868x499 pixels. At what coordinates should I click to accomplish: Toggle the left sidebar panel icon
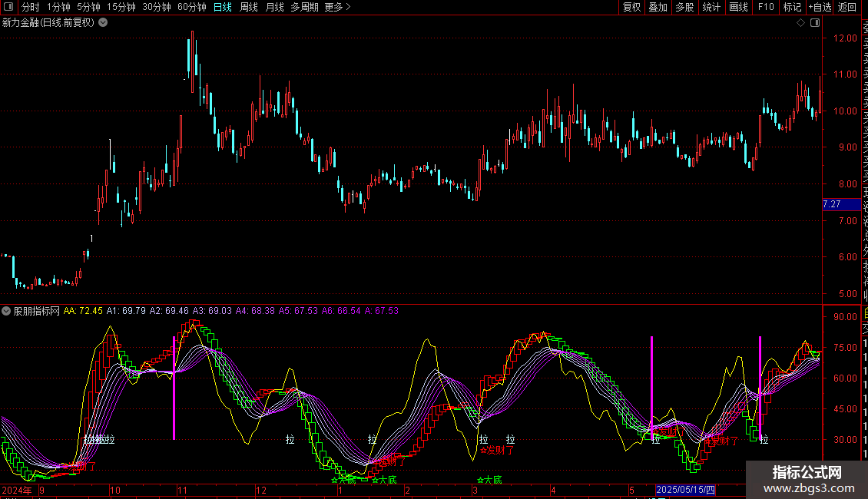click(x=8, y=8)
